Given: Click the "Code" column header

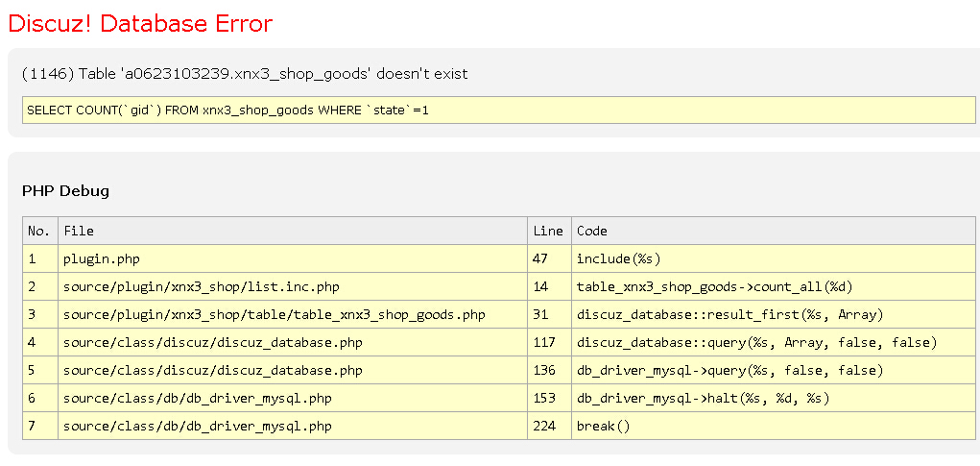Looking at the screenshot, I should (592, 231).
